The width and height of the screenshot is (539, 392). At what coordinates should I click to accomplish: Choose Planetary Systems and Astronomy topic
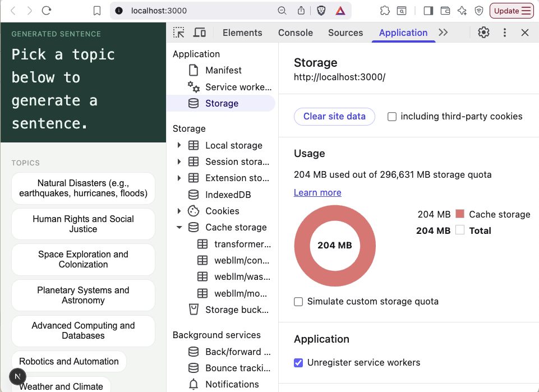(83, 295)
